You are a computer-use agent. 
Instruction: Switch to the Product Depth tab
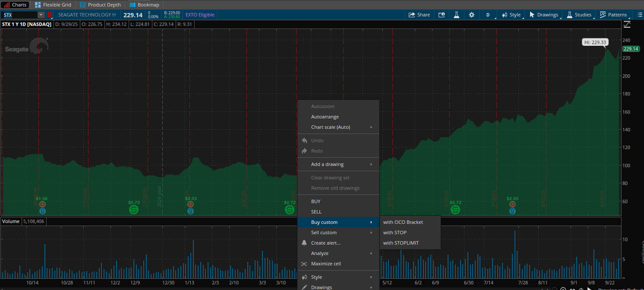pos(100,5)
